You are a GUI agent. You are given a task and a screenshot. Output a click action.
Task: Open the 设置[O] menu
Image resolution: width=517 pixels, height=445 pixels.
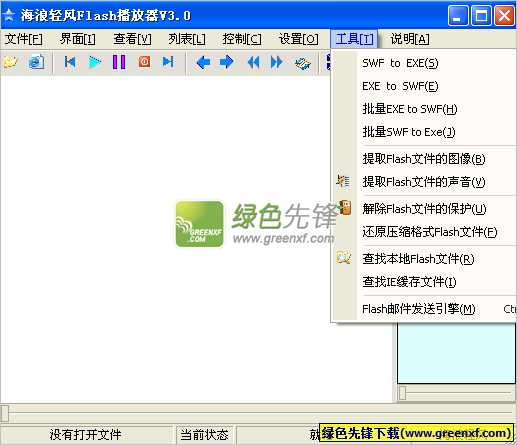[299, 39]
